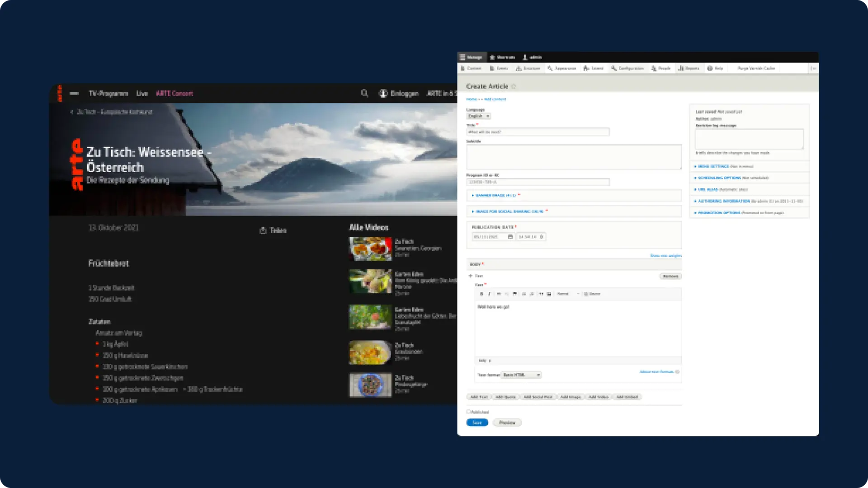Viewport: 868px width, 488px height.
Task: Click the Add Social Post button
Action: (x=538, y=397)
